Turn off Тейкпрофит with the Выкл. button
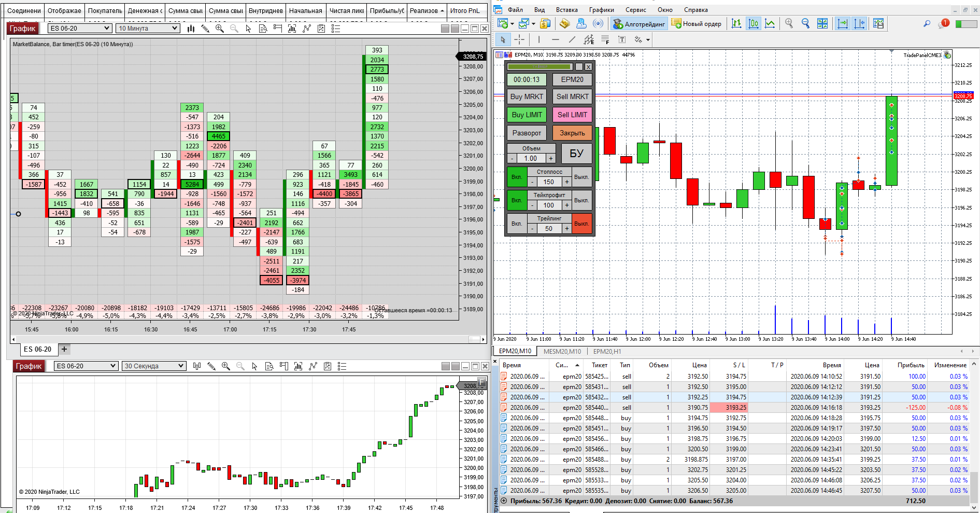This screenshot has width=980, height=513. pos(581,200)
